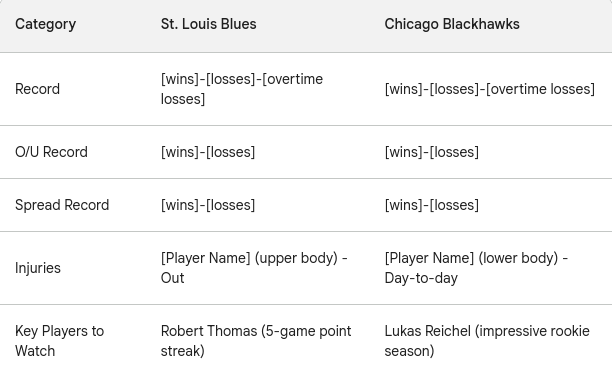Click the upper body injury cell
This screenshot has height=374, width=612.
coord(254,268)
